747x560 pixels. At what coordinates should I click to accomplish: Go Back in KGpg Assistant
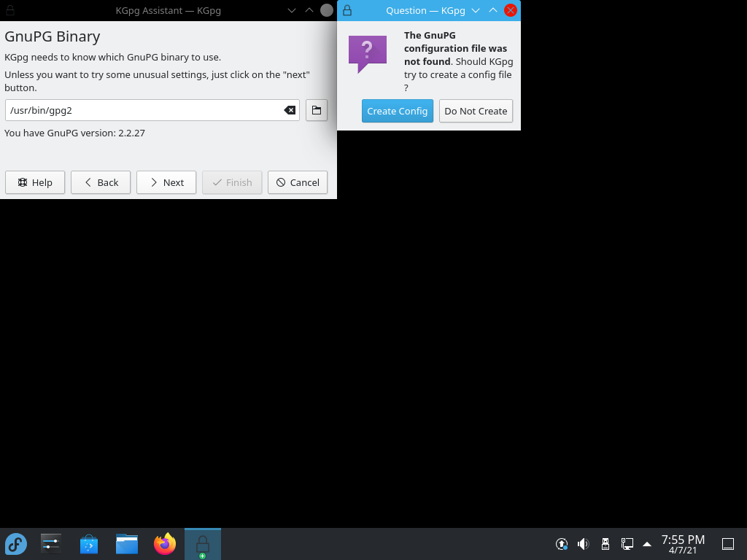coord(101,182)
